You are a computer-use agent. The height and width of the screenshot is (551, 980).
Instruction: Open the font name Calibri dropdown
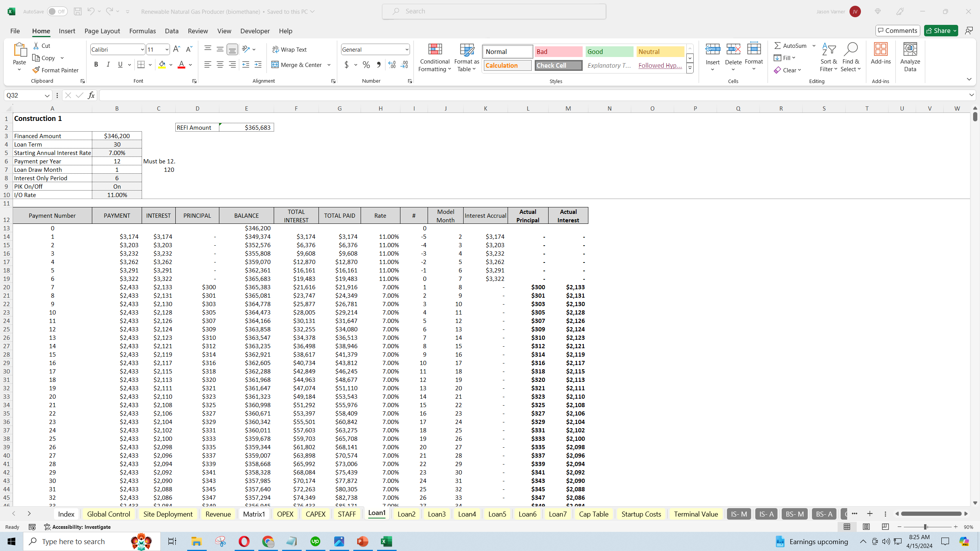click(x=142, y=49)
